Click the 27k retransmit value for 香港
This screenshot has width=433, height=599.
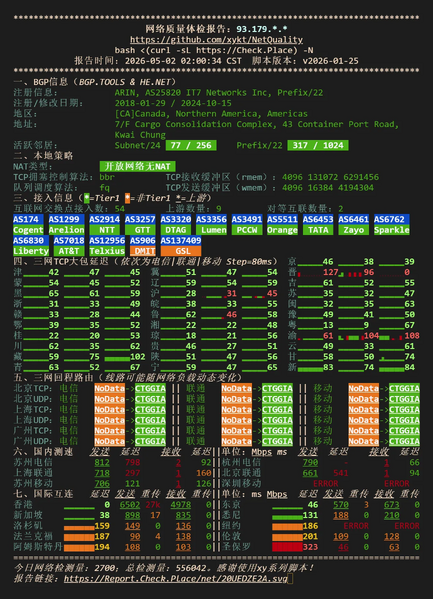[153, 505]
